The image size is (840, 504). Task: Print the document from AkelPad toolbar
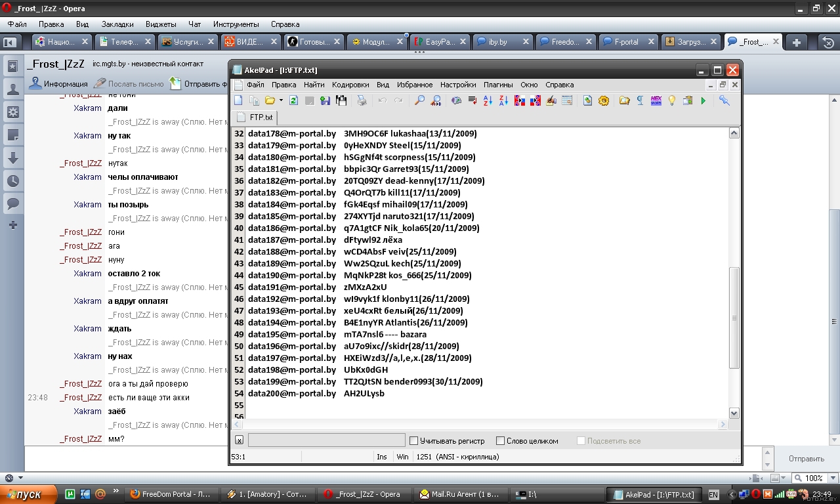[362, 100]
